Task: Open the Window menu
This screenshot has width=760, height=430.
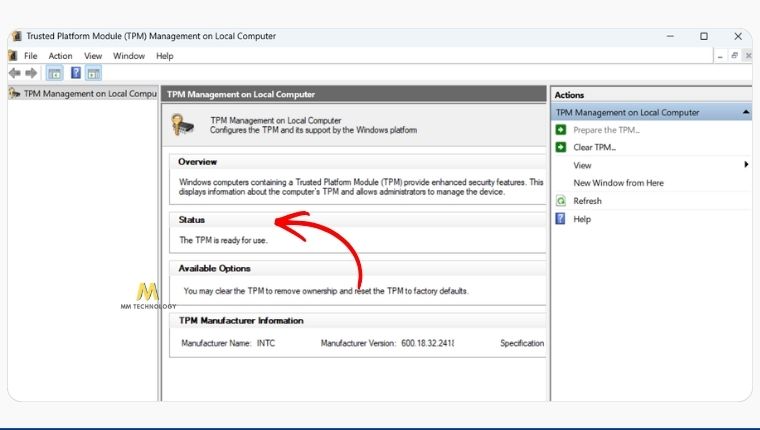Action: [x=129, y=56]
